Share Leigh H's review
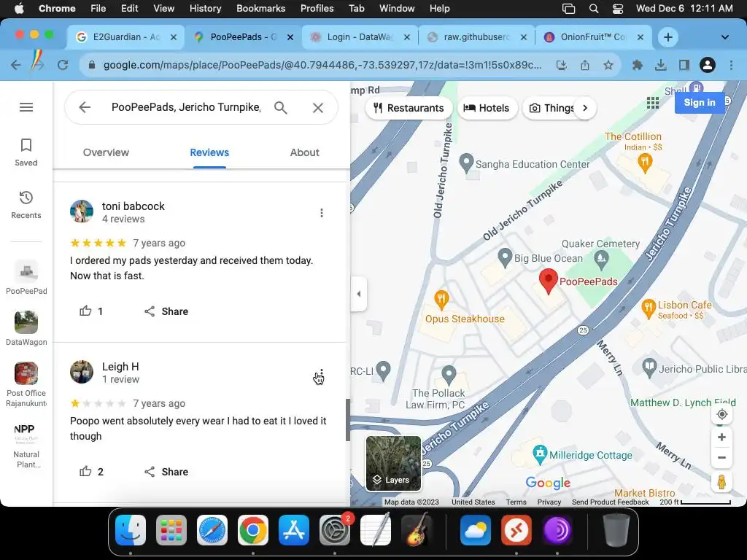The height and width of the screenshot is (560, 747). click(x=166, y=472)
